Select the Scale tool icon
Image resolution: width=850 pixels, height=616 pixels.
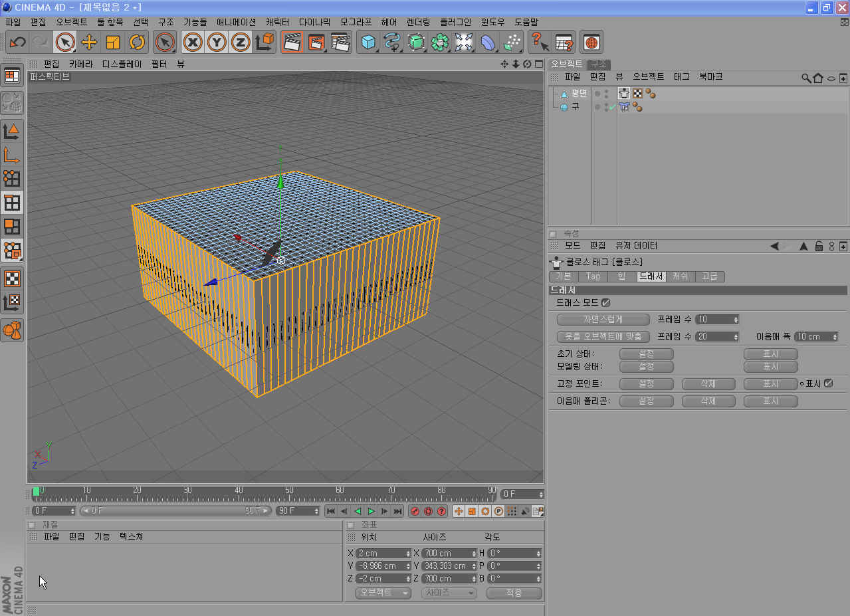tap(113, 43)
